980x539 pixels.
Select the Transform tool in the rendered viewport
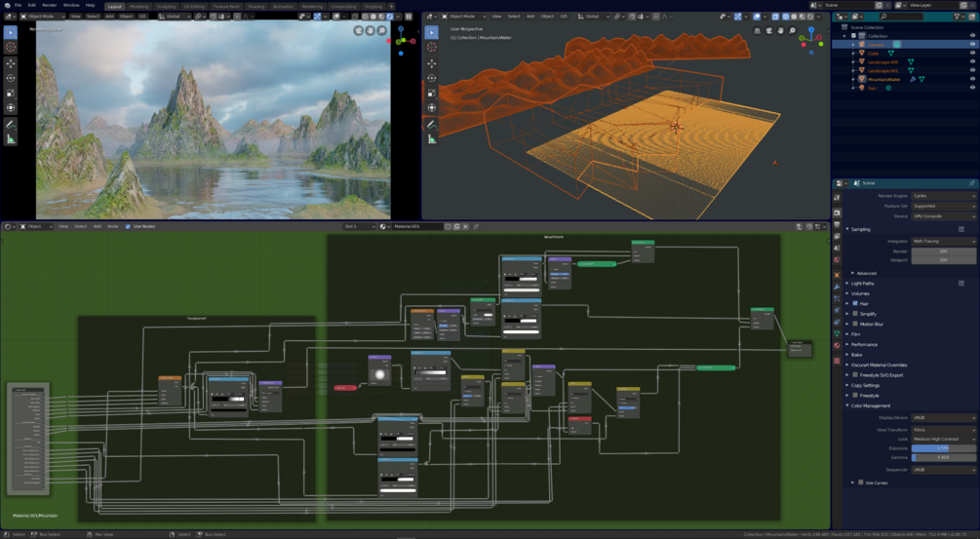[x=11, y=108]
